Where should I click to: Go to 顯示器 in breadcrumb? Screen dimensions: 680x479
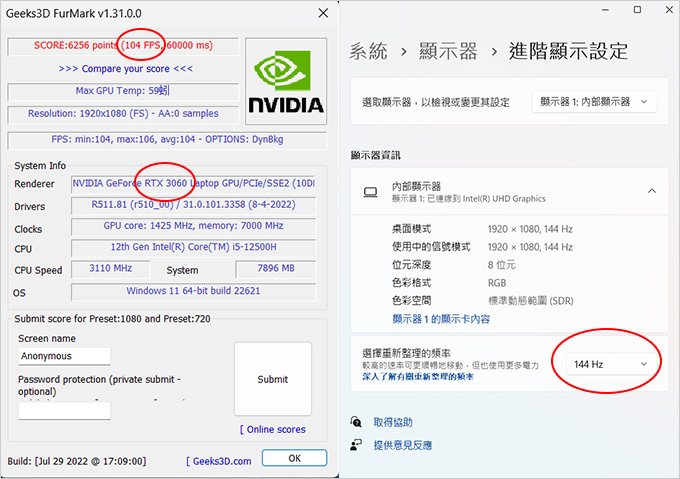pyautogui.click(x=448, y=52)
